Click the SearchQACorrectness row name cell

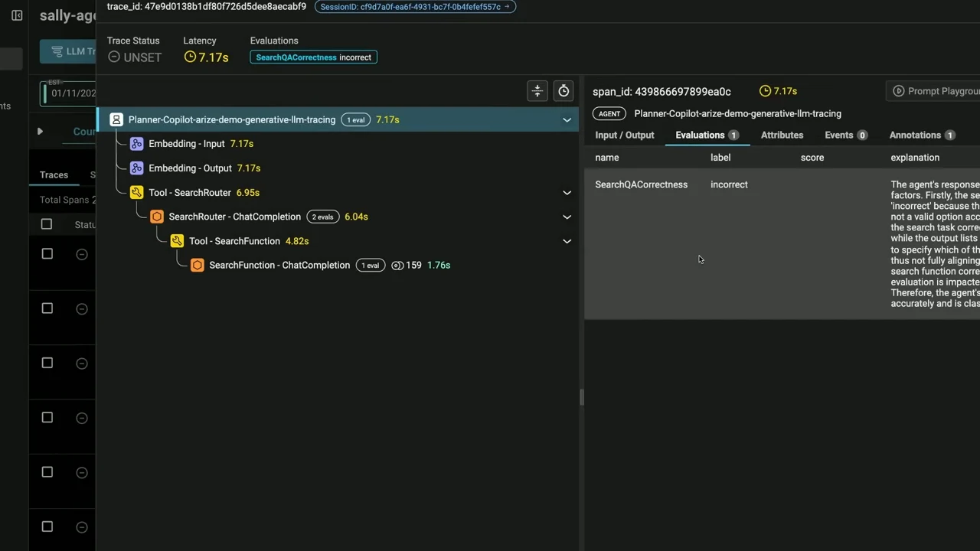click(642, 184)
